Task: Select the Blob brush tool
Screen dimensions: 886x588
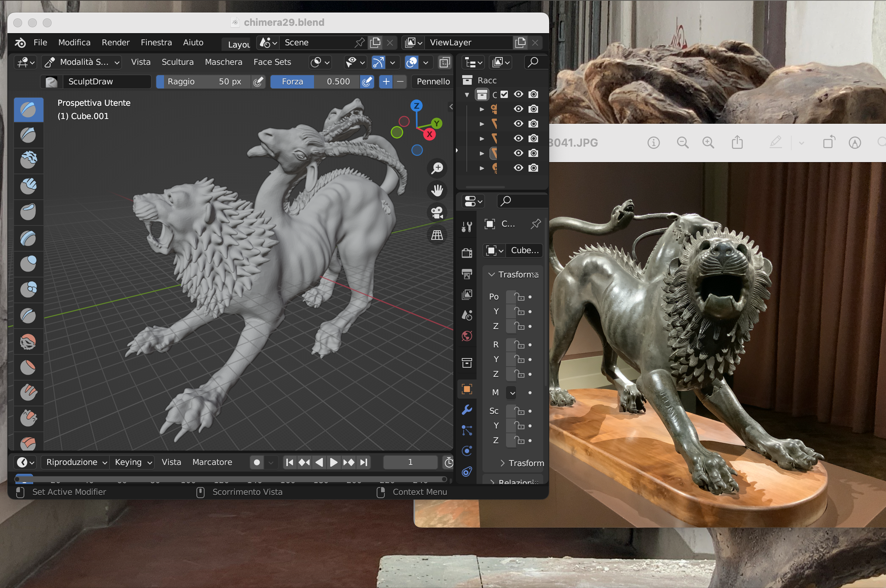Action: click(28, 289)
